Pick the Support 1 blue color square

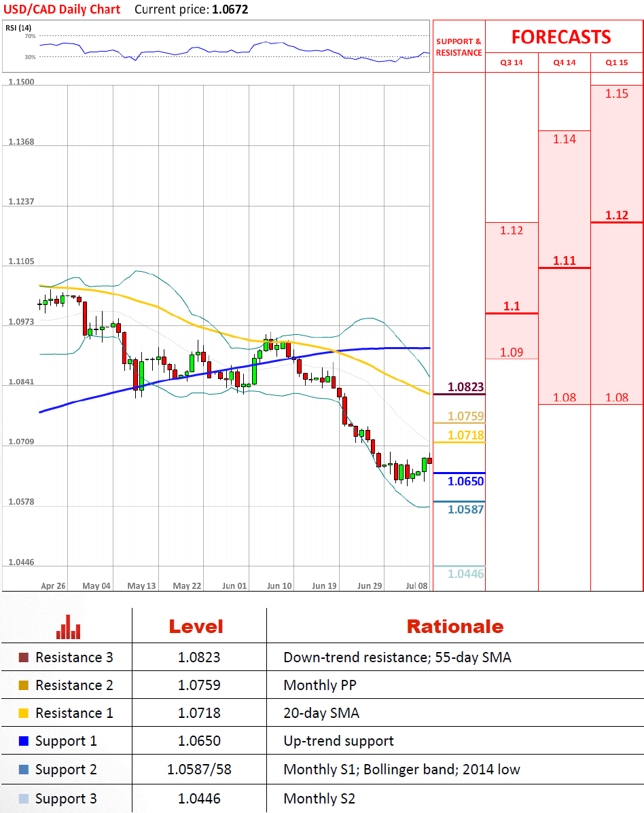tap(24, 741)
